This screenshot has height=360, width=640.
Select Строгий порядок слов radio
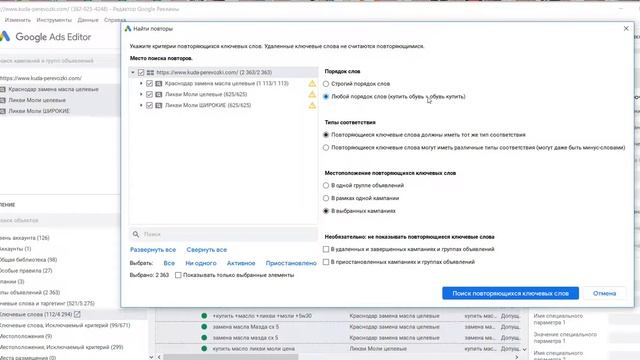326,84
